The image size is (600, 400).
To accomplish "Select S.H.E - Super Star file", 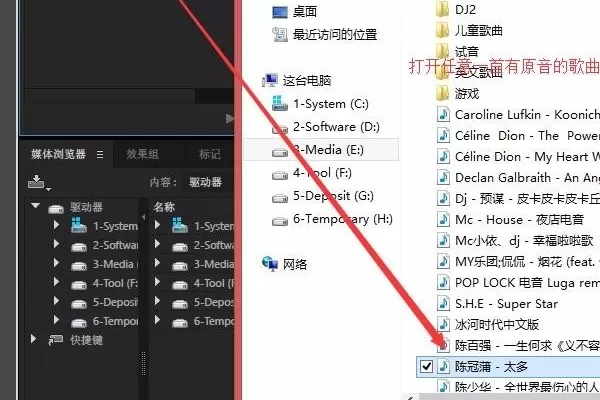I will pyautogui.click(x=497, y=304).
